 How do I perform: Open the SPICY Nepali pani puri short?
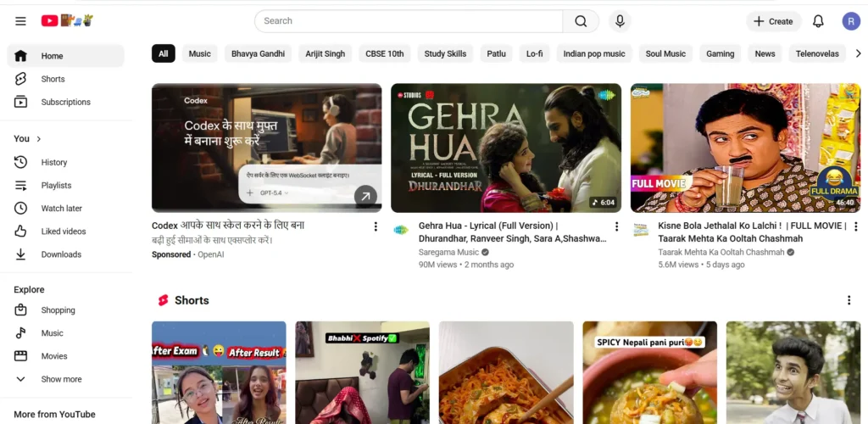coord(650,372)
